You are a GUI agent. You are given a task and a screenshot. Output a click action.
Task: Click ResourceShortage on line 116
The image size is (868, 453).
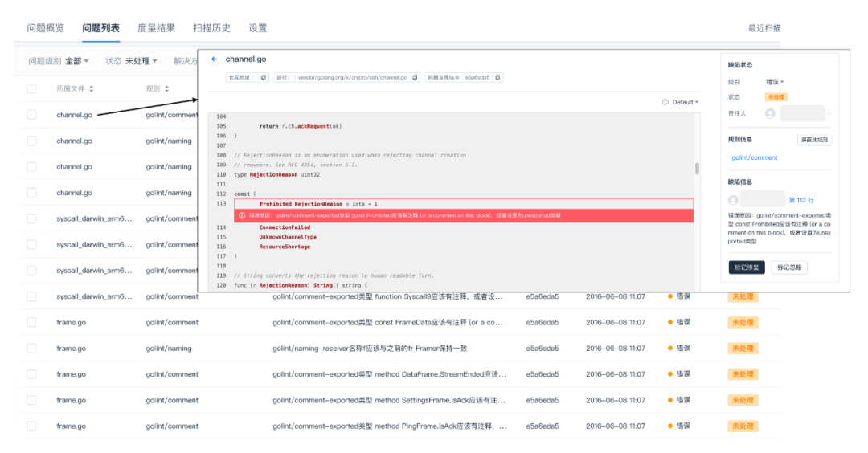(x=285, y=247)
